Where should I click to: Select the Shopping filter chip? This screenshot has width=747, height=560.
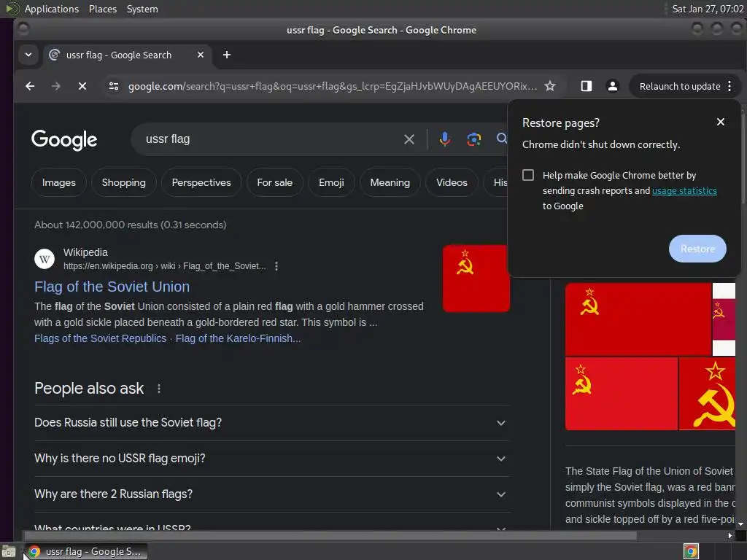(123, 182)
